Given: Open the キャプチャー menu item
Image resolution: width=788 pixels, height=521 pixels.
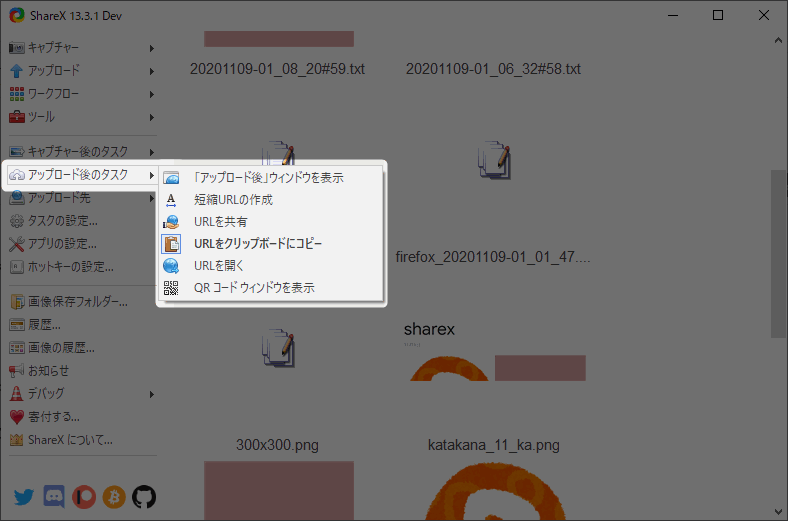Looking at the screenshot, I should (x=82, y=48).
